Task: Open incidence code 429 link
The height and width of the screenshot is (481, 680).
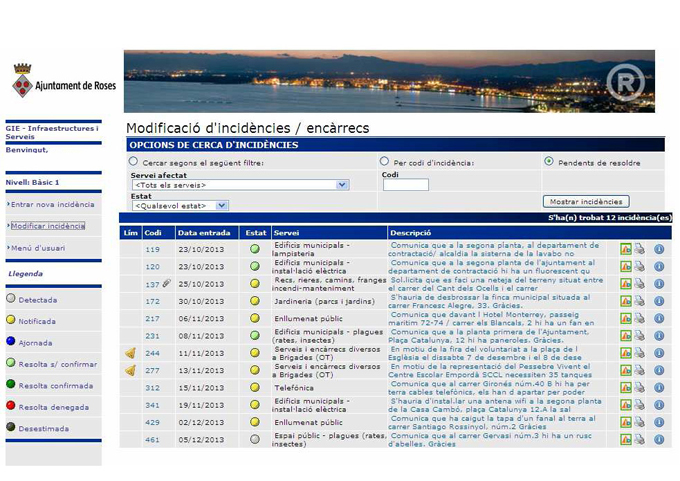Action: [153, 422]
